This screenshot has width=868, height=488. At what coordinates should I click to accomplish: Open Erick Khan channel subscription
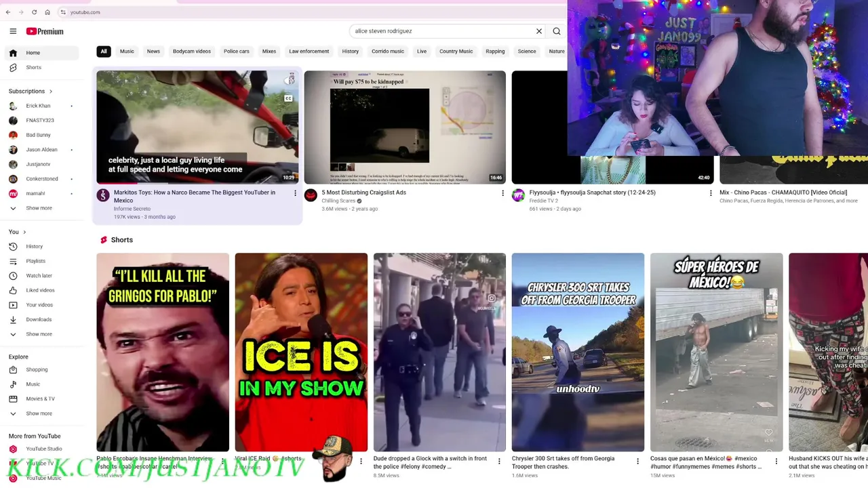[x=41, y=106]
